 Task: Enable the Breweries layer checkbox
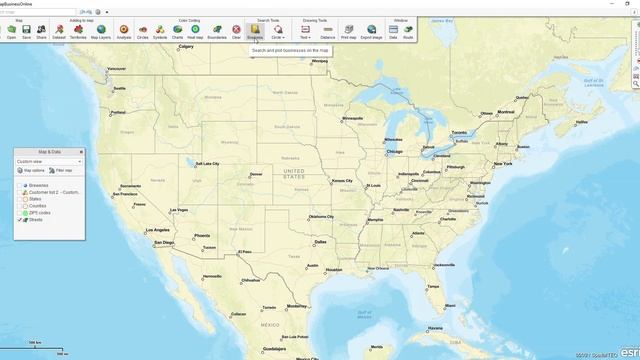[x=19, y=185]
